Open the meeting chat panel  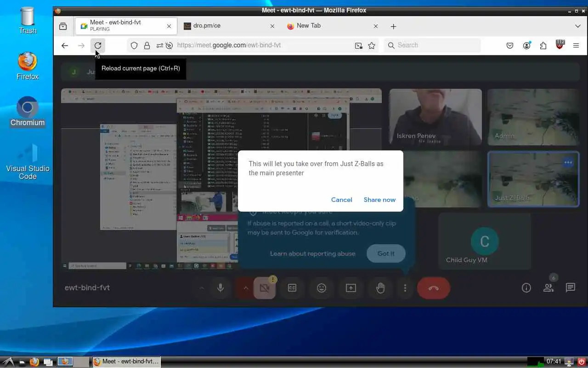click(571, 288)
